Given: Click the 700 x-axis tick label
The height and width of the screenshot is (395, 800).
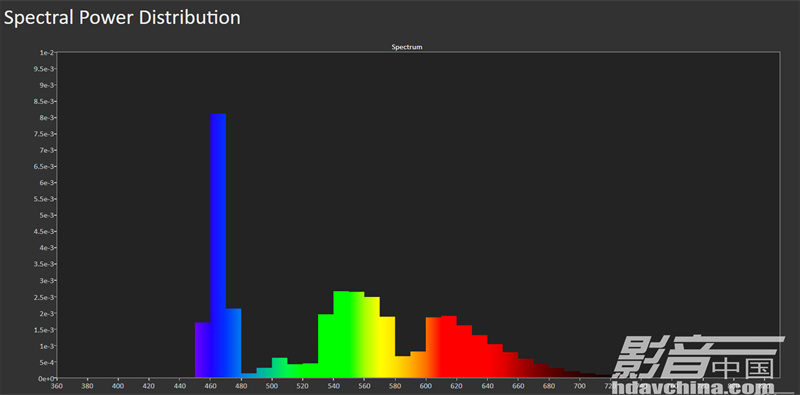Looking at the screenshot, I should coord(579,387).
